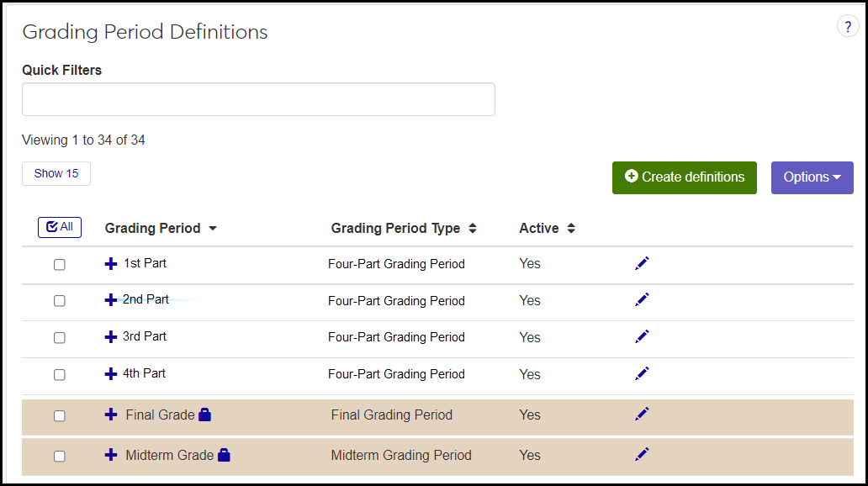Screen dimensions: 868x486
Task: Check the 1st Part row checkbox
Action: (60, 265)
